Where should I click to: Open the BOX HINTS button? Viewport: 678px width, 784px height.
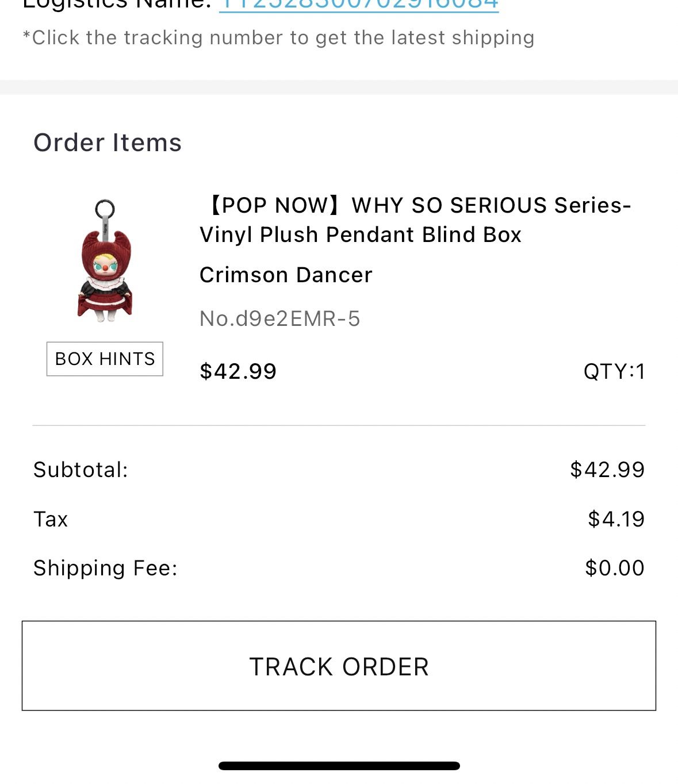105,359
